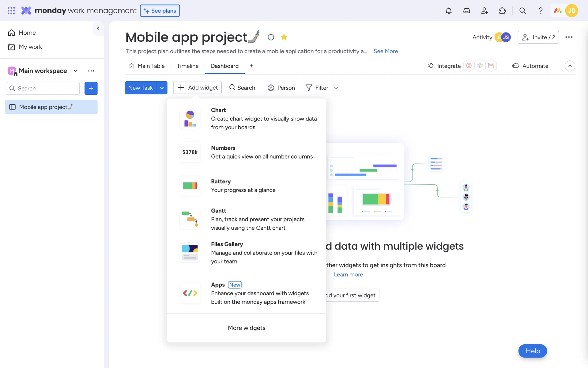The image size is (588, 368).
Task: Open the notifications bell
Action: click(448, 11)
